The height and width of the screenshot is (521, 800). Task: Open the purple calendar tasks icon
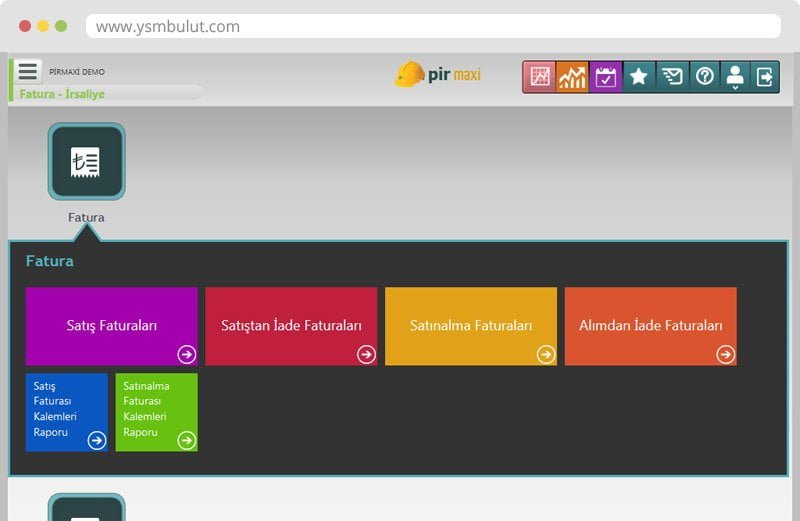coord(605,77)
